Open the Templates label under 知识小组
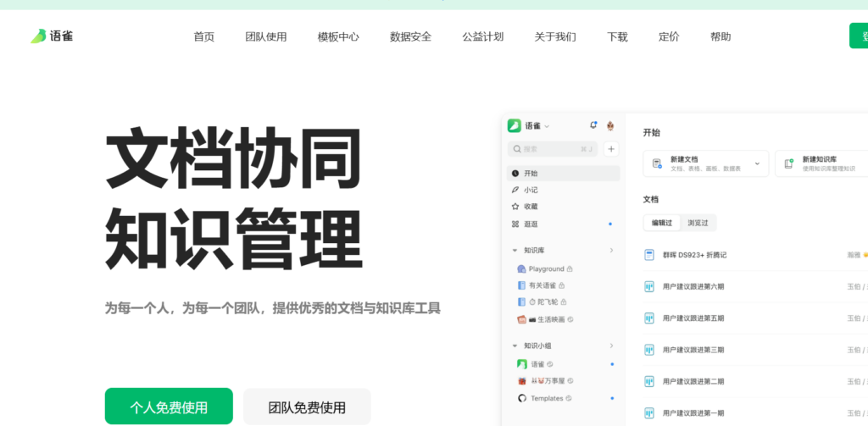Screen dimensions: 868x426 (x=547, y=398)
